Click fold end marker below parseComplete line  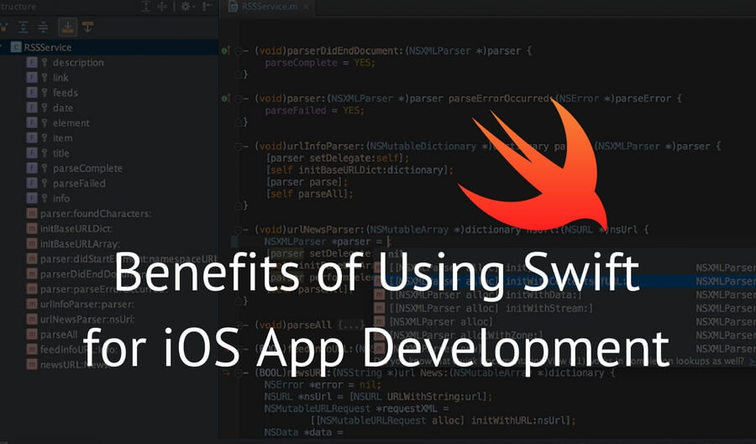point(238,74)
